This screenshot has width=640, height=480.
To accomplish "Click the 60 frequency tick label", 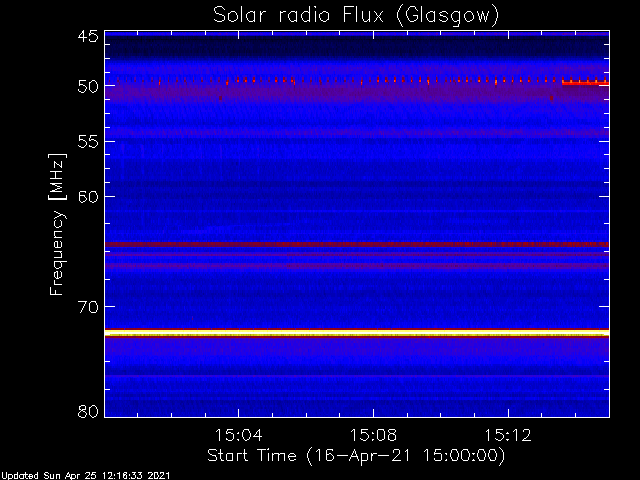I will point(88,197).
